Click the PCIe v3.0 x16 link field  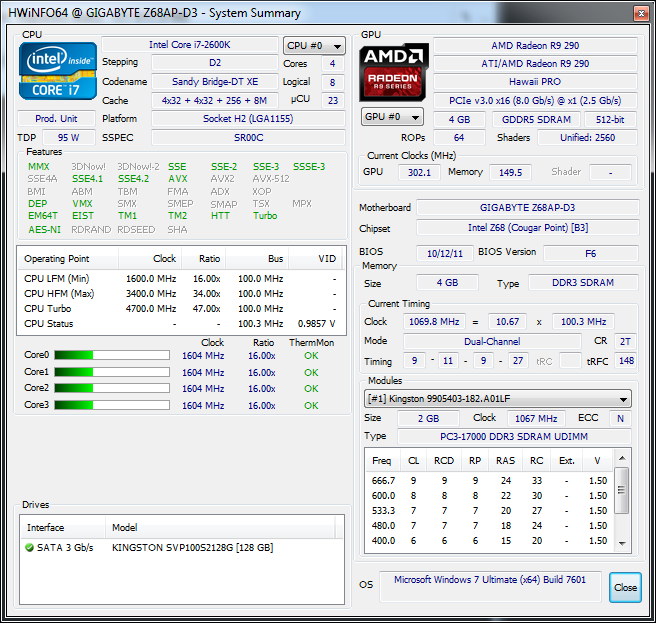[x=536, y=101]
